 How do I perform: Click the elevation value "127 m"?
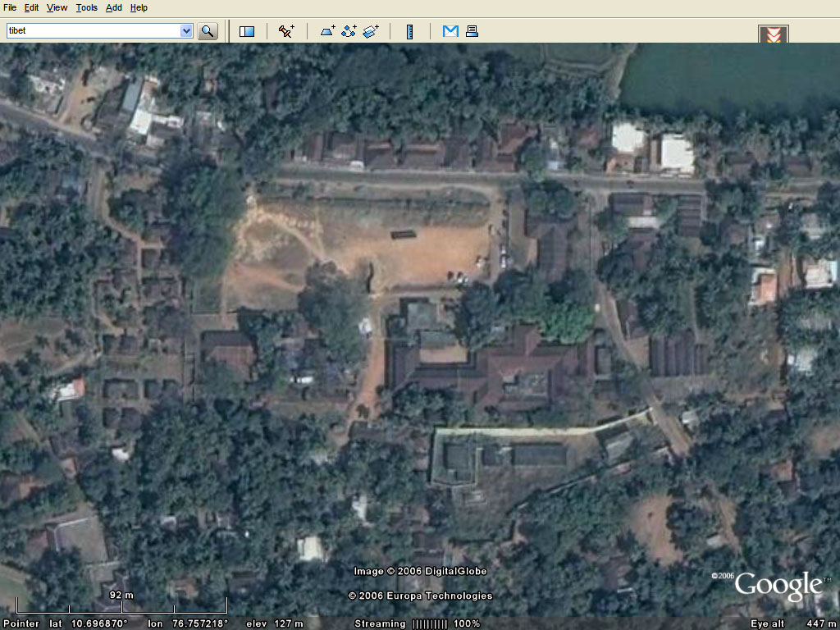(288, 623)
